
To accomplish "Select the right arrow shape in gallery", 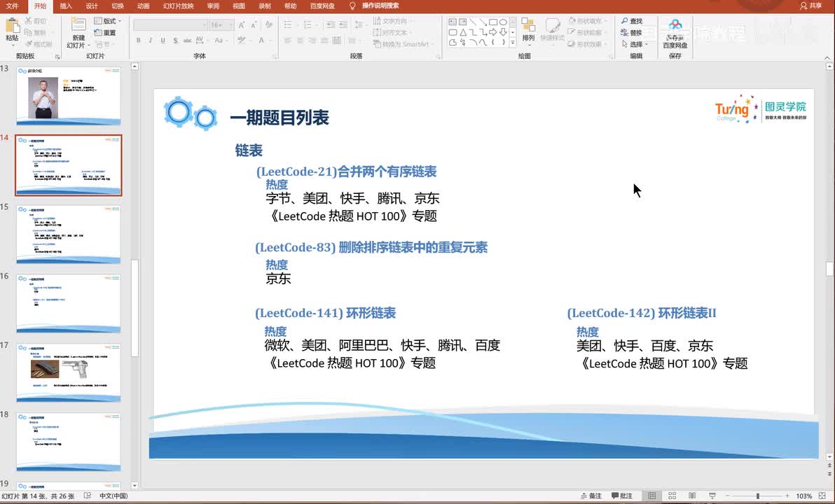I will pyautogui.click(x=493, y=32).
